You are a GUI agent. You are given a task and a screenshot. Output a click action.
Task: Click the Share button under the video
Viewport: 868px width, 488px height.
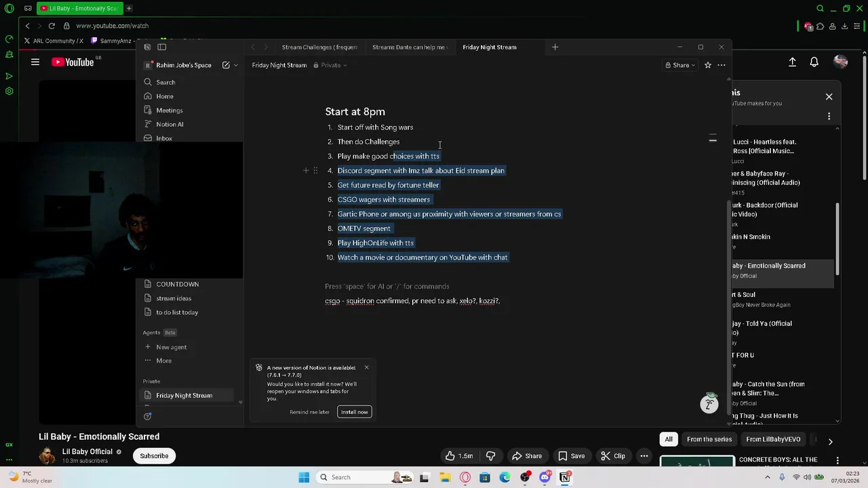tap(527, 456)
